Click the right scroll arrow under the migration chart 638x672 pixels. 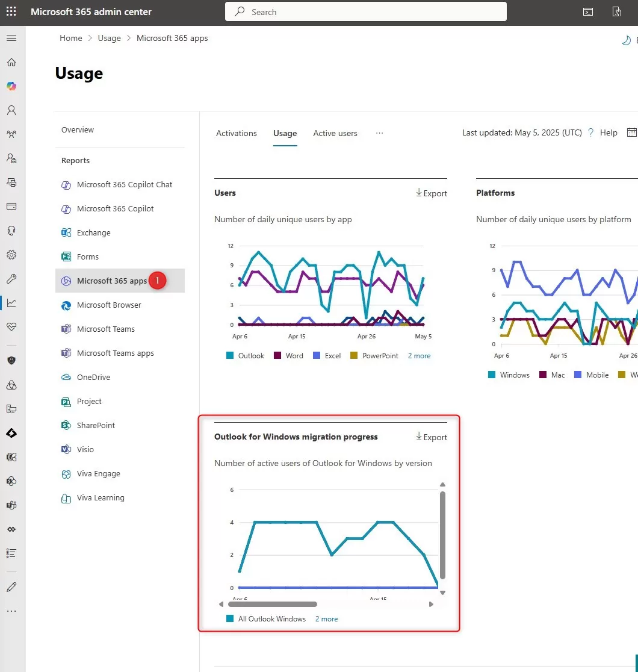(431, 605)
